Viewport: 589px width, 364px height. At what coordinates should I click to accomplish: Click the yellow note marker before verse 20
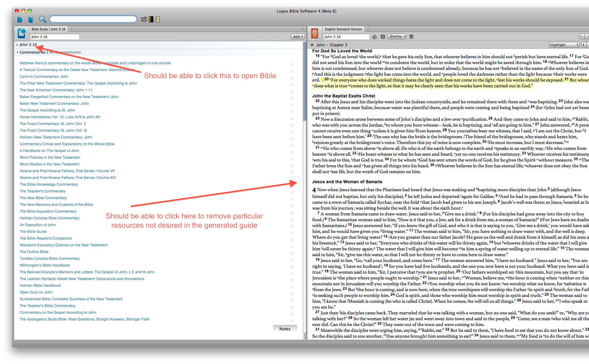click(x=322, y=80)
